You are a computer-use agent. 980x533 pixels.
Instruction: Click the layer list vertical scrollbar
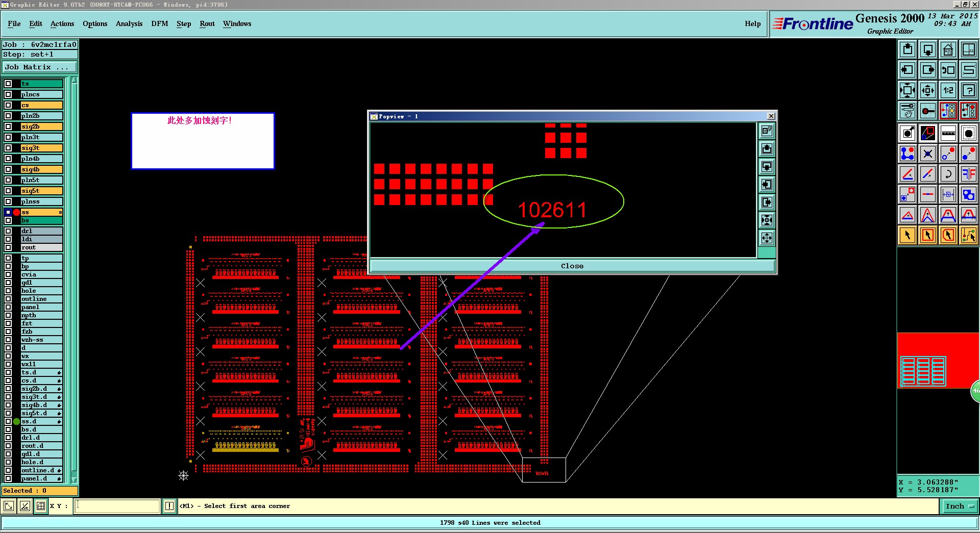coord(74,280)
